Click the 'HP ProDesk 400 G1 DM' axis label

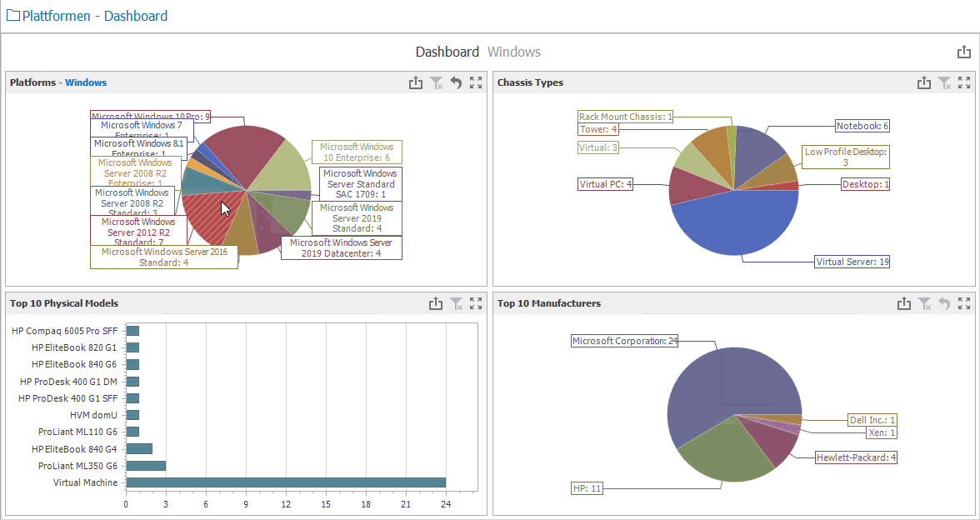[68, 382]
